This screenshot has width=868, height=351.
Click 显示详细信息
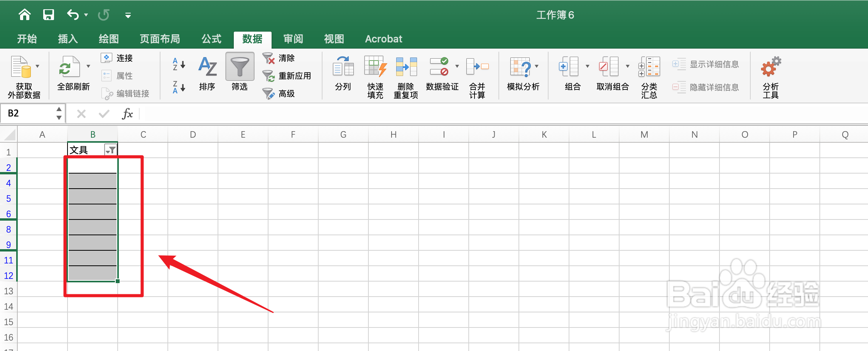706,64
